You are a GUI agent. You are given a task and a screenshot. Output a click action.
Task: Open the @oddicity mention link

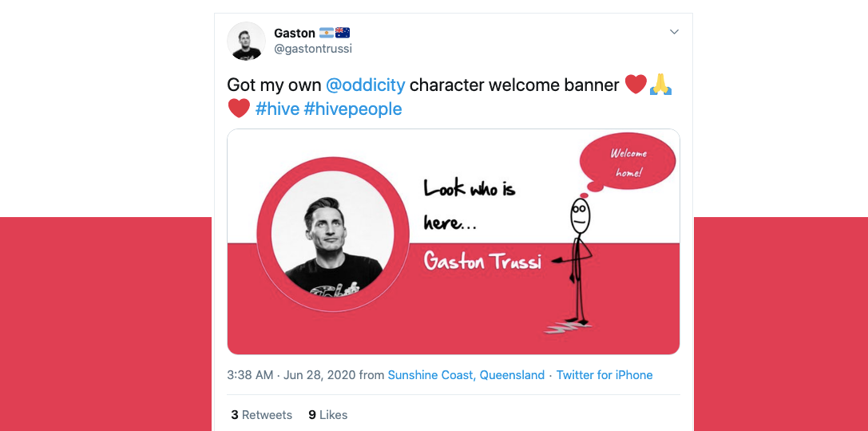tap(366, 85)
